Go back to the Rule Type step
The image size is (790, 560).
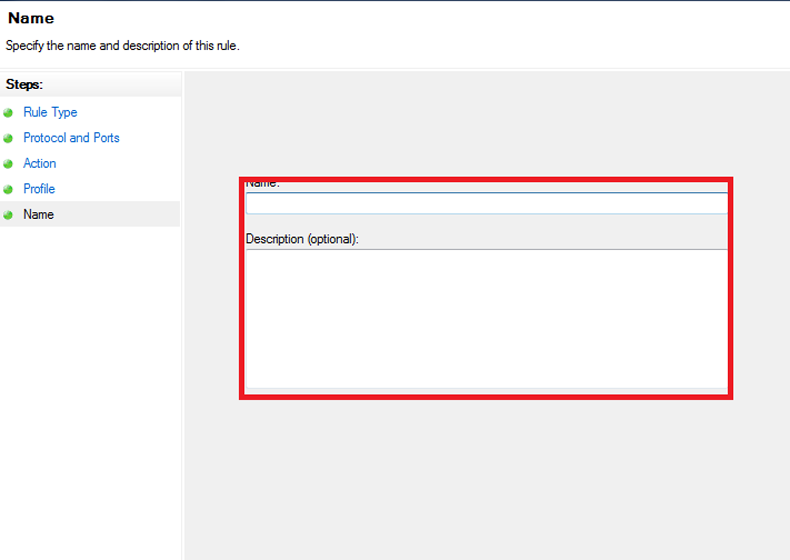tap(50, 113)
